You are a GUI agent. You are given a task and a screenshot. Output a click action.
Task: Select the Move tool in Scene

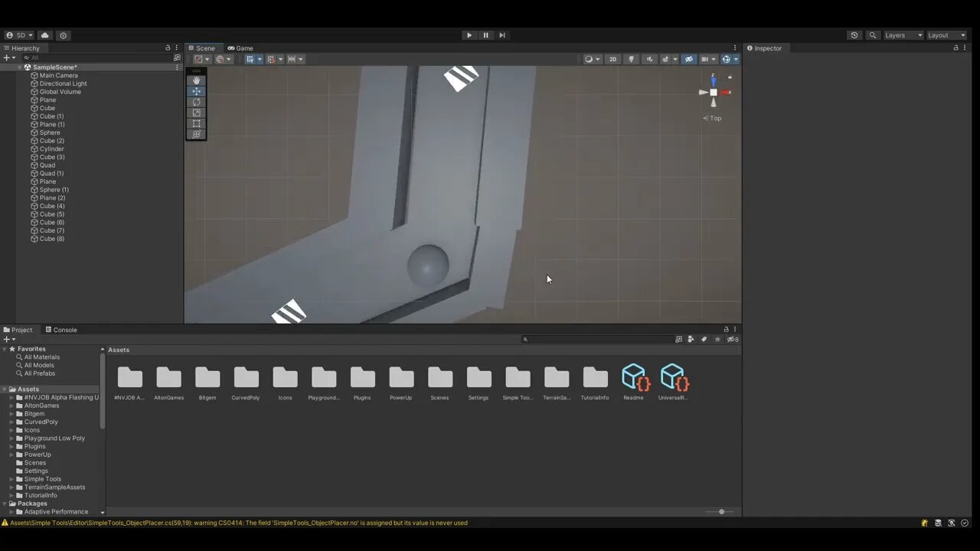(x=197, y=91)
